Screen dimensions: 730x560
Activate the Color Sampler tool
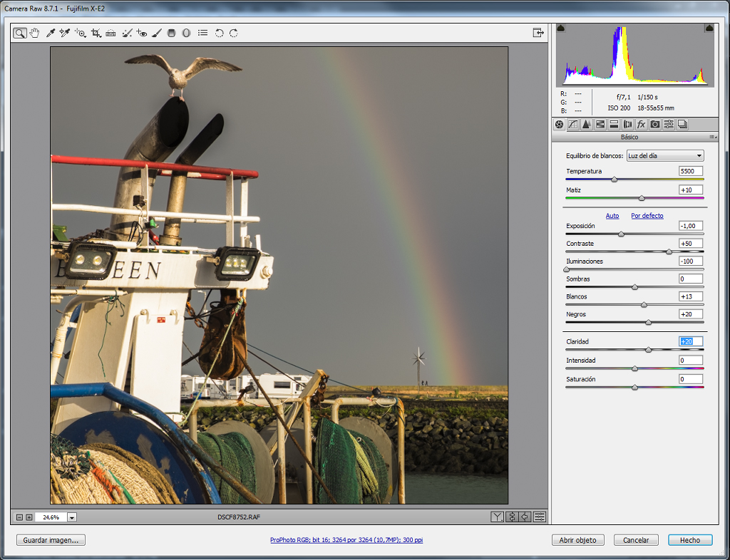[x=65, y=33]
